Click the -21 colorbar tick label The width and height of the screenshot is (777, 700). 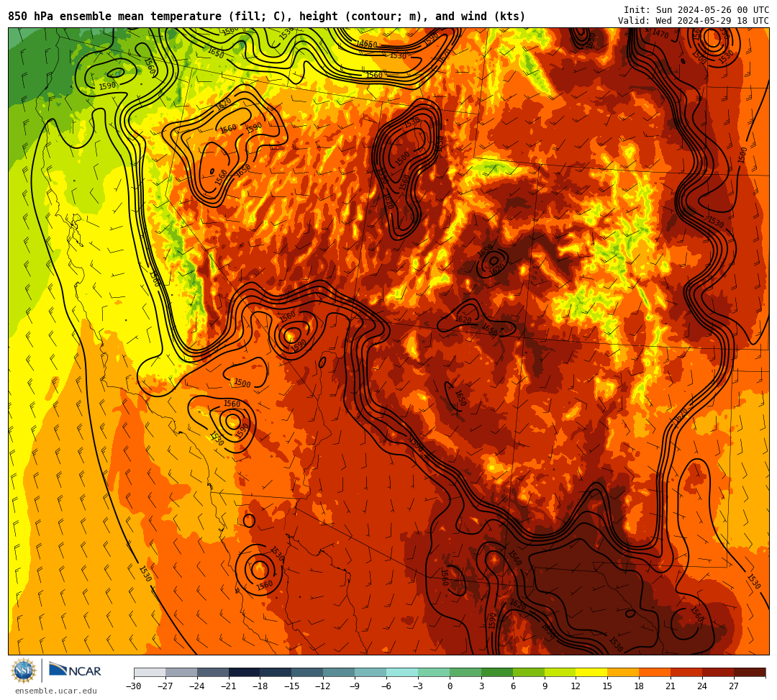(229, 686)
